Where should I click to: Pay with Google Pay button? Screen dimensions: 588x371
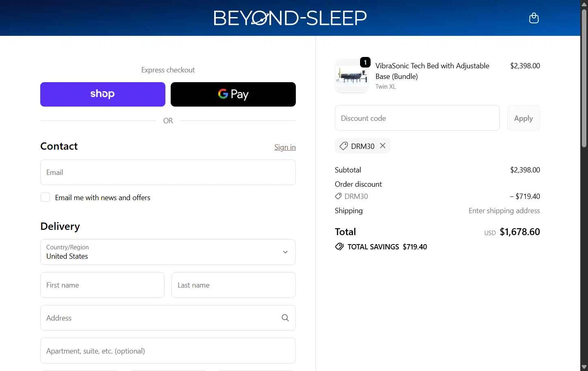[x=233, y=94]
